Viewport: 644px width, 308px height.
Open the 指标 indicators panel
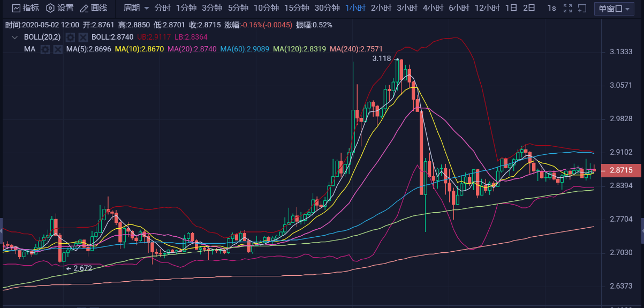(x=25, y=8)
